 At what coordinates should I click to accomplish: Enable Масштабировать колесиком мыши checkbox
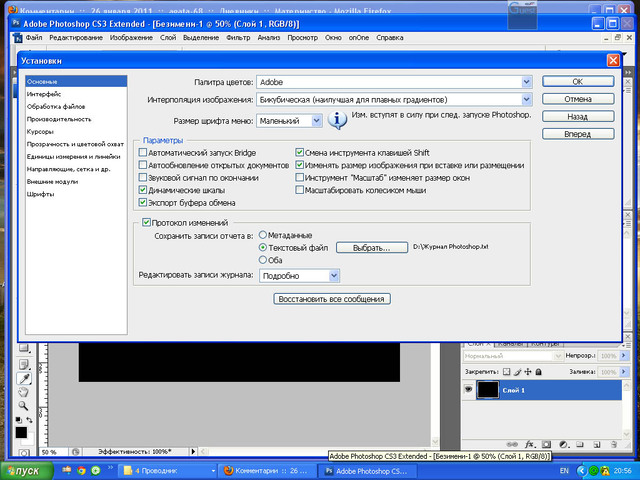(x=300, y=190)
